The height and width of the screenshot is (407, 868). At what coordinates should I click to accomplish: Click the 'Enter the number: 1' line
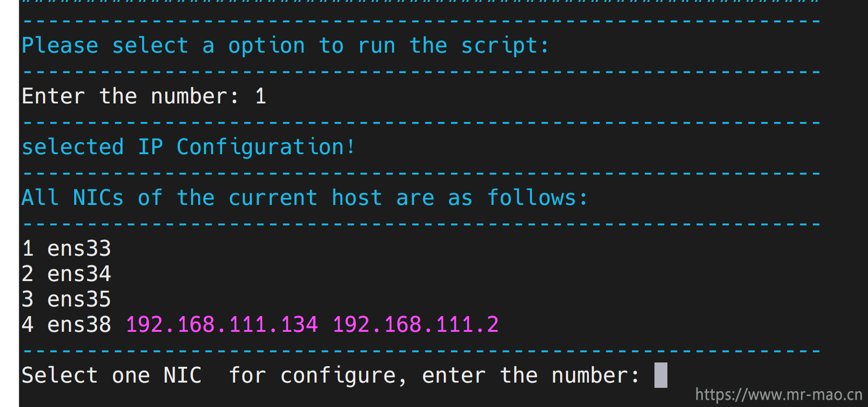click(144, 96)
